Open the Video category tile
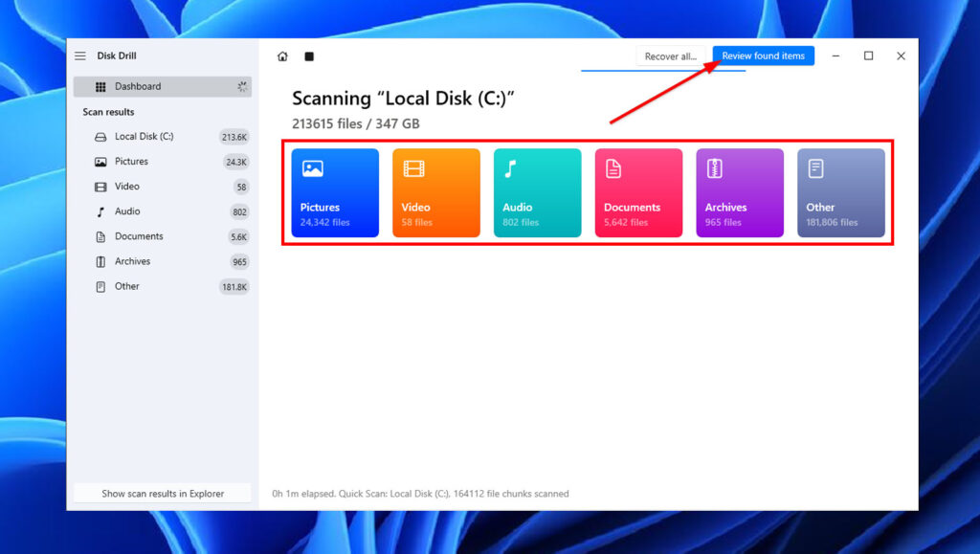The width and height of the screenshot is (980, 554). (x=436, y=191)
